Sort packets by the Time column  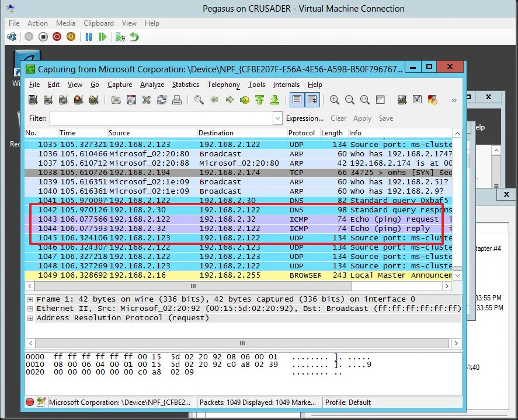(x=84, y=132)
